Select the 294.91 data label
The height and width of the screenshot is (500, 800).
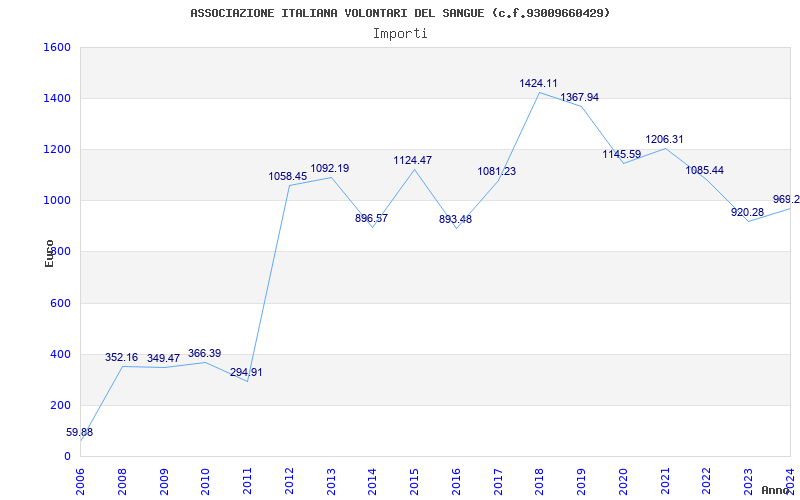[x=246, y=372]
